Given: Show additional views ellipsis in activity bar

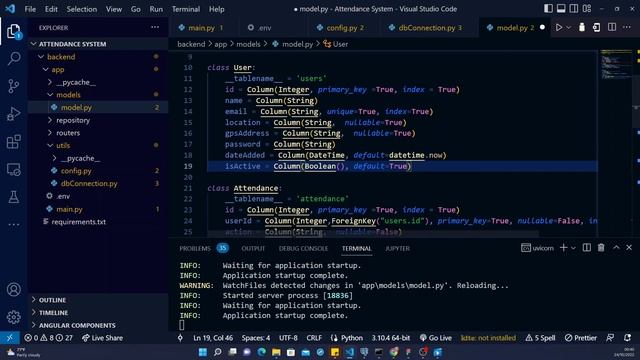Looking at the screenshot, I should click(x=13, y=224).
